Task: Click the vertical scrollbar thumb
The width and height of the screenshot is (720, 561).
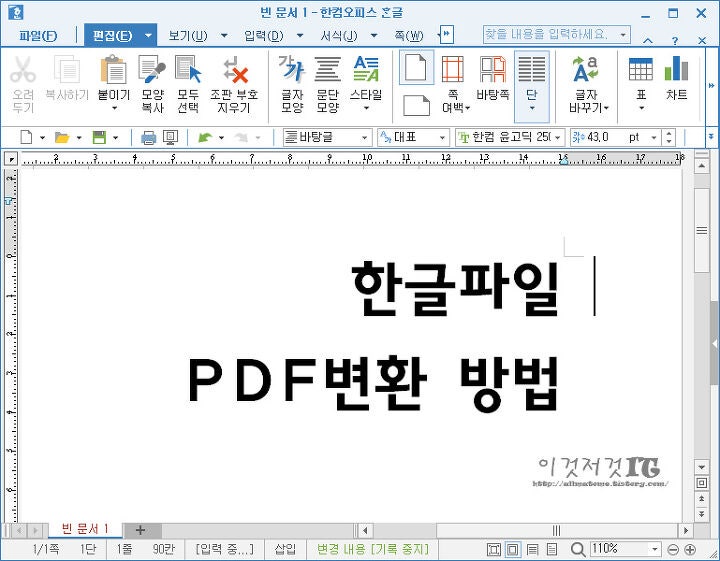Action: click(x=701, y=230)
